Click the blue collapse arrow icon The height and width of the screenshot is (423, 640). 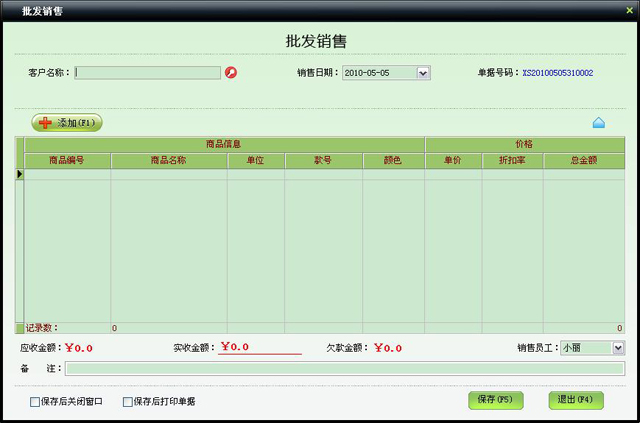(599, 122)
